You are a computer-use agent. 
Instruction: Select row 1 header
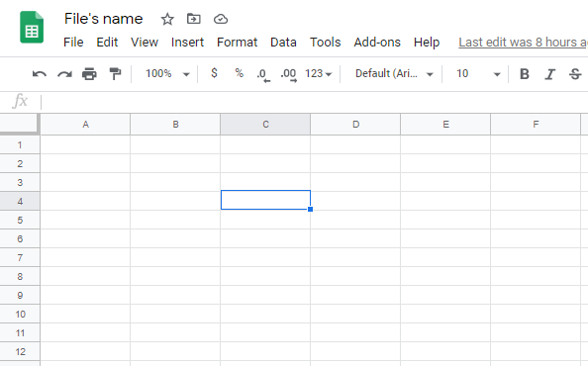pos(20,144)
